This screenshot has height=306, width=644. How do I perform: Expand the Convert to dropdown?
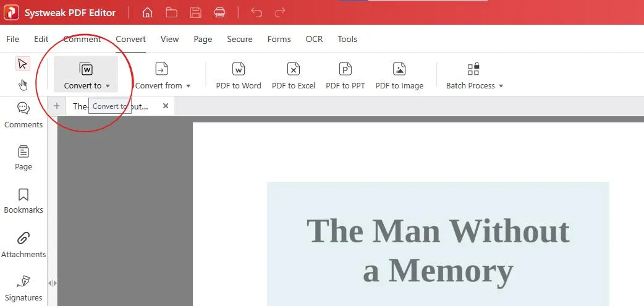(x=87, y=75)
